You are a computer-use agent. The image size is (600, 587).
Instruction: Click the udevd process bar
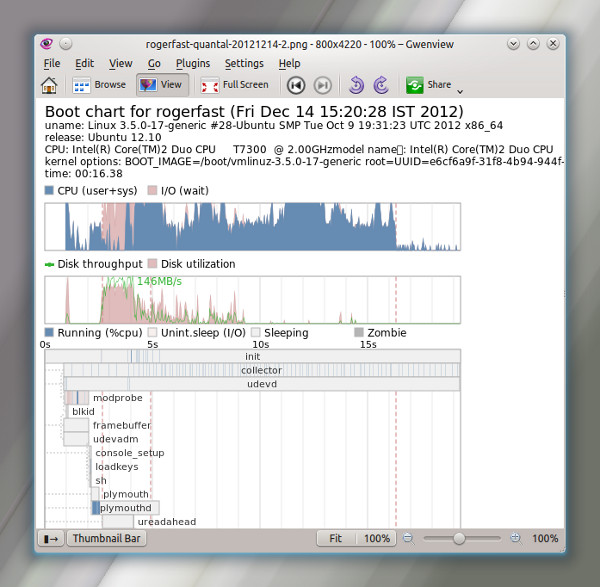tap(262, 384)
